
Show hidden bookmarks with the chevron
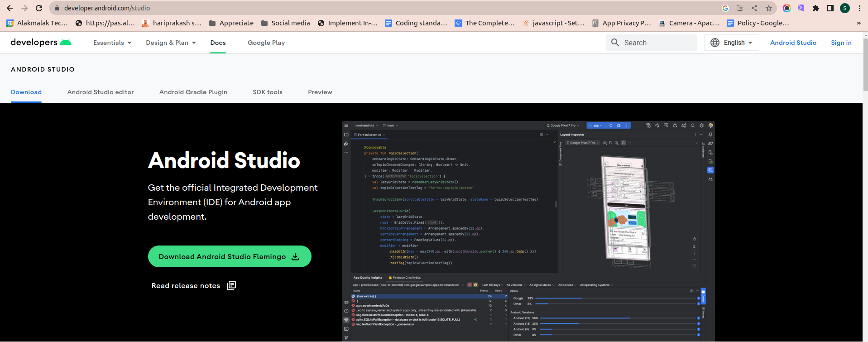click(x=859, y=23)
